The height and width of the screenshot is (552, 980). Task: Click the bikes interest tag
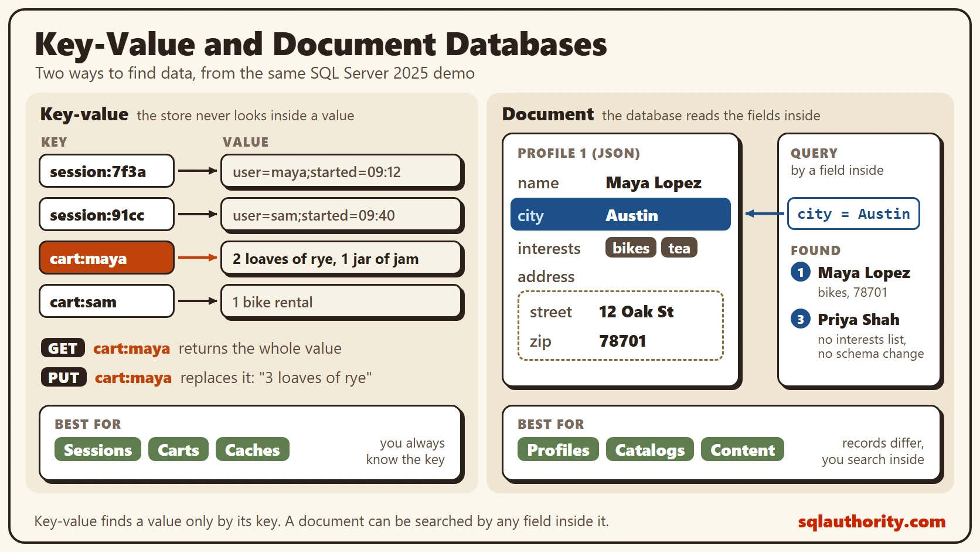631,248
